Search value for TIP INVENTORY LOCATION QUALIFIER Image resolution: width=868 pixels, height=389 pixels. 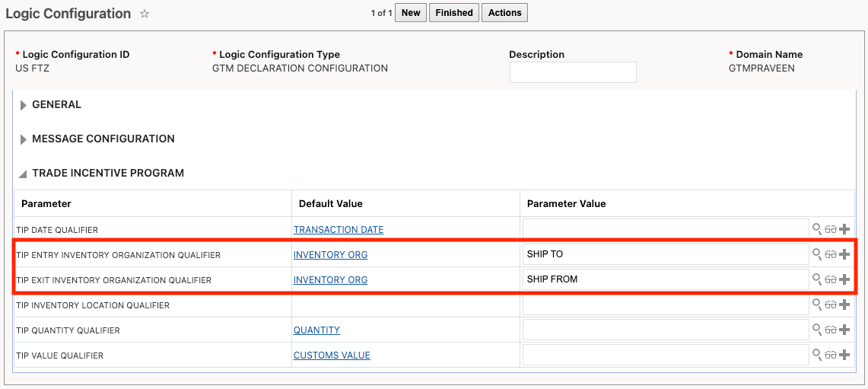816,304
